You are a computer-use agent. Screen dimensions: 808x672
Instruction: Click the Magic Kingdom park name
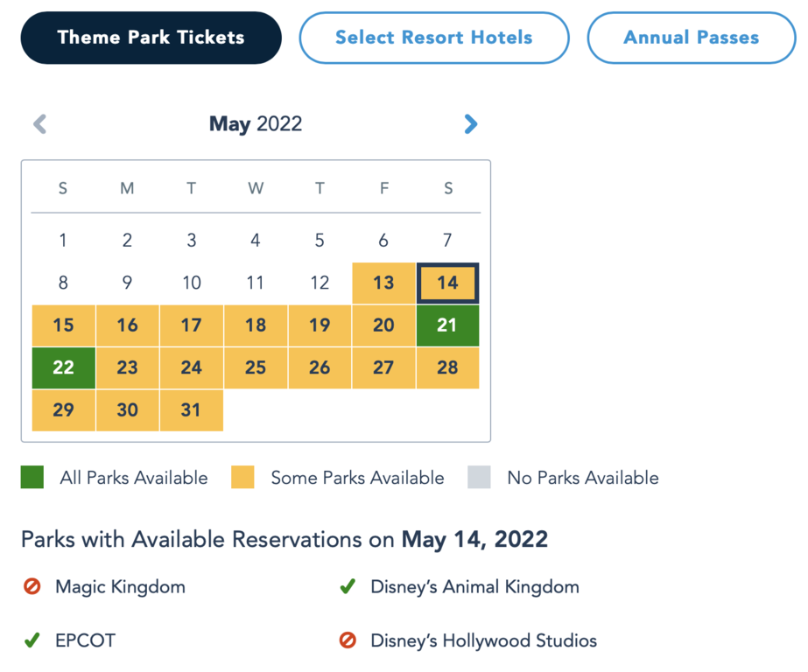120,586
